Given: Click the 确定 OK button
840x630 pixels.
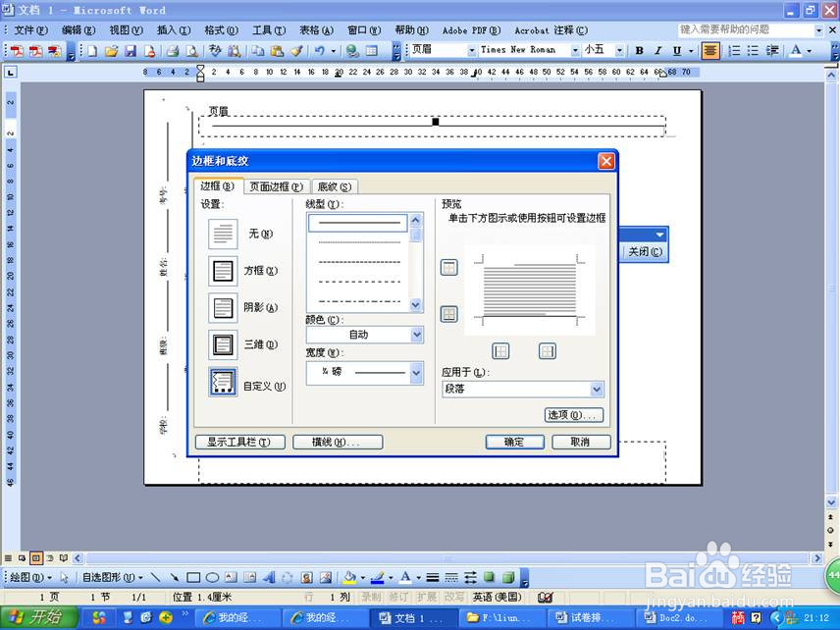Looking at the screenshot, I should click(514, 442).
